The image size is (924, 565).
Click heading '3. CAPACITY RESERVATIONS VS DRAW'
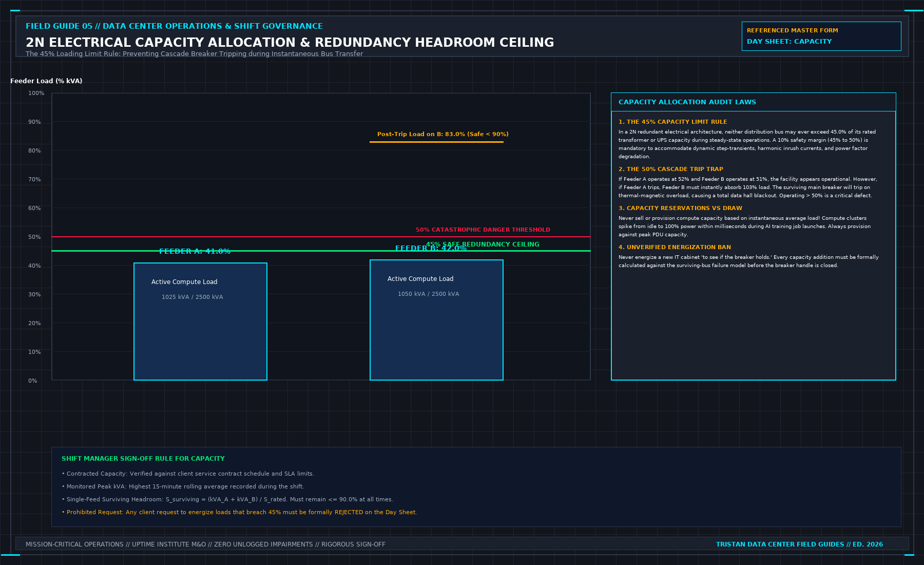pyautogui.click(x=680, y=208)
